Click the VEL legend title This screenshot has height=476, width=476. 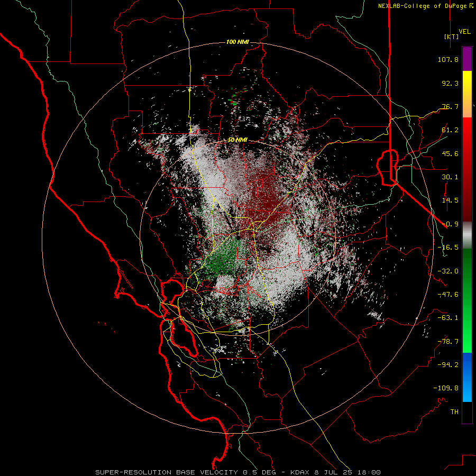pos(465,31)
